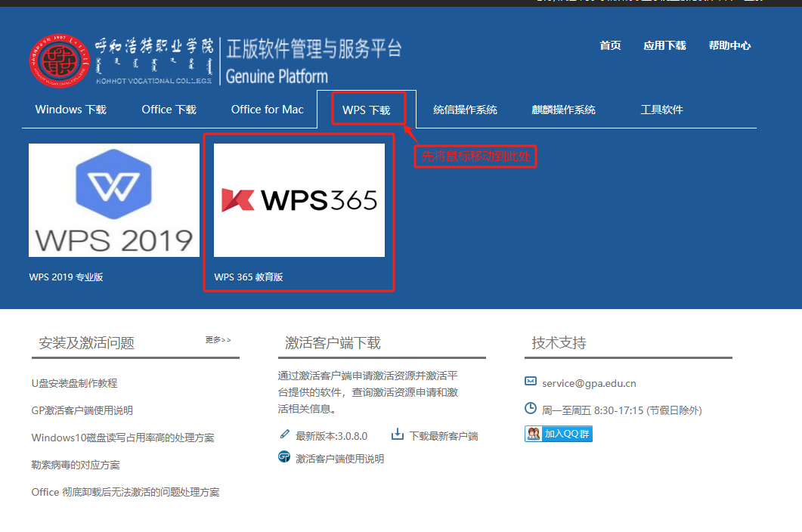Click the clock icon beside service hours

(x=531, y=408)
